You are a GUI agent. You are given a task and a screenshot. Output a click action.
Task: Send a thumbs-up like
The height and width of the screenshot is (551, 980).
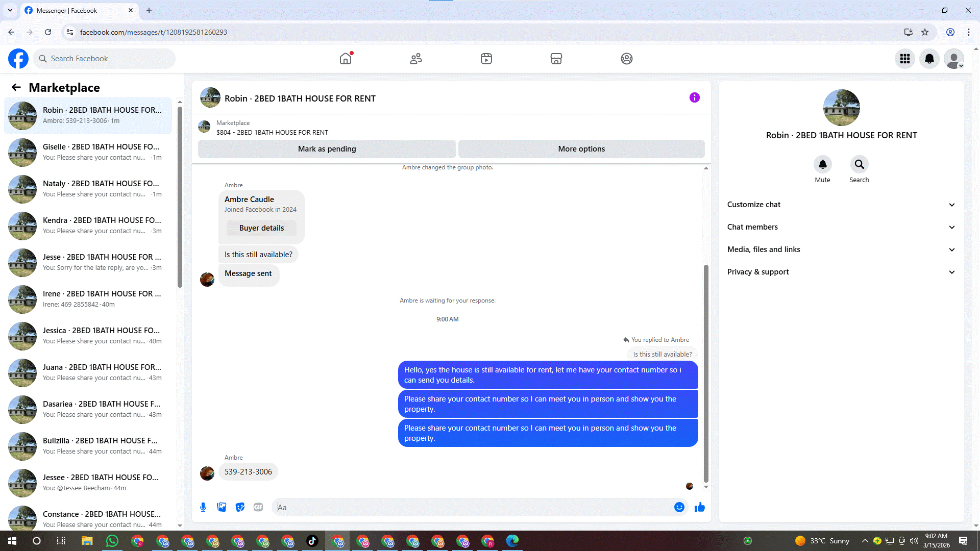(x=700, y=507)
